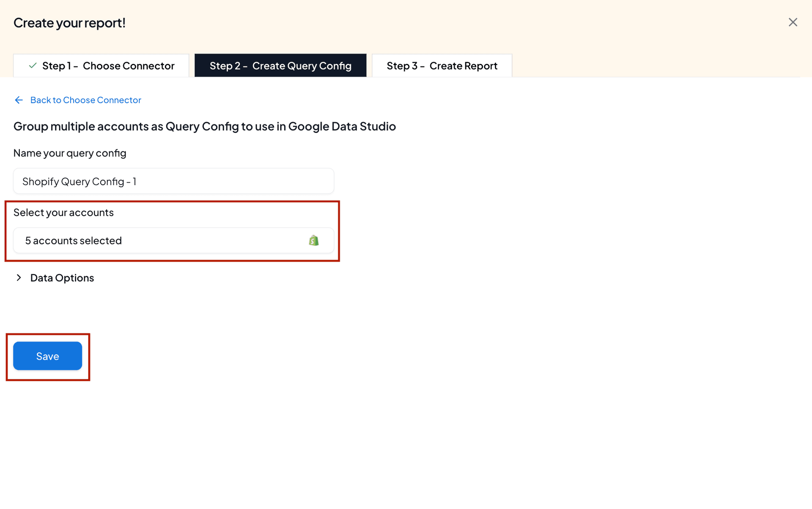Viewport: 812px width, 509px height.
Task: Click the Group multiple accounts heading
Action: (205, 126)
